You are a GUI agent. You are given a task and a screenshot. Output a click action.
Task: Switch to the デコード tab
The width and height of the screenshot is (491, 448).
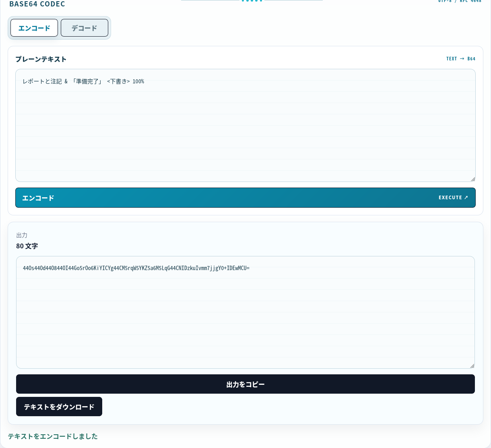click(x=85, y=28)
